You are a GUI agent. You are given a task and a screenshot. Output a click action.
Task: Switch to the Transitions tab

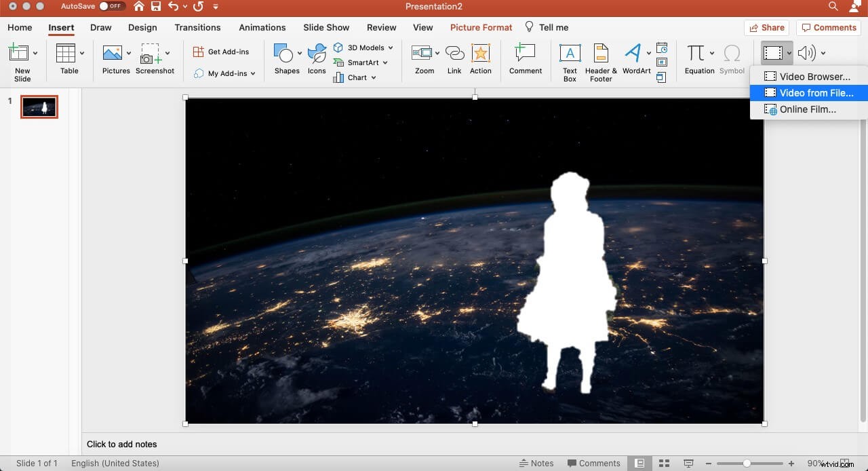point(197,27)
